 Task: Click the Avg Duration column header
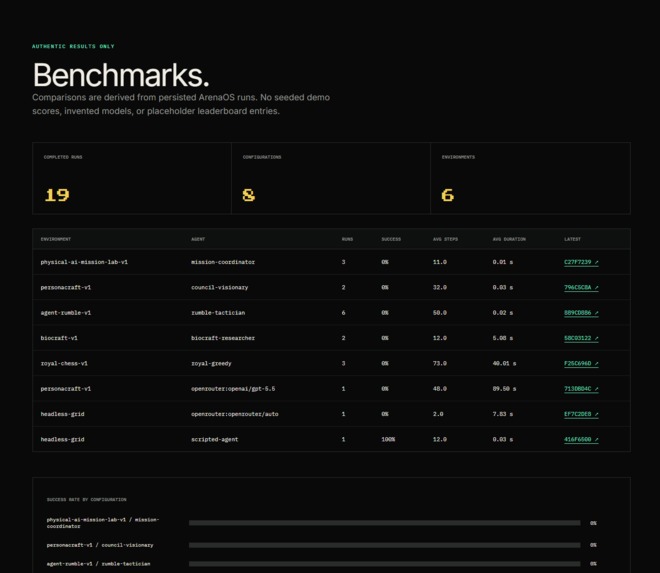(509, 239)
